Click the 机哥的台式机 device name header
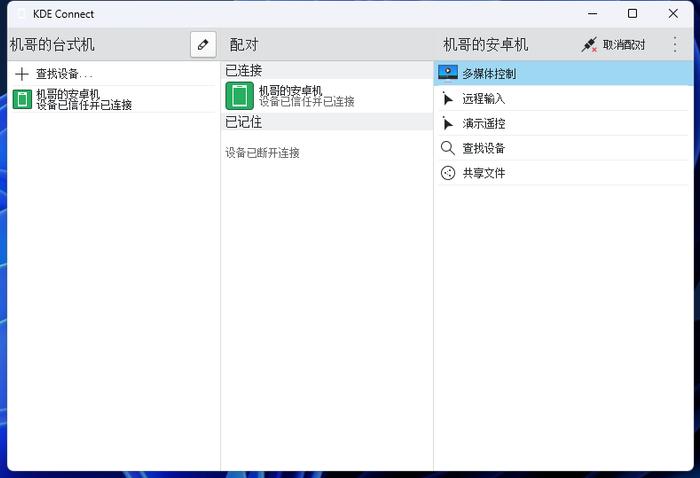This screenshot has width=700, height=478. (52, 45)
